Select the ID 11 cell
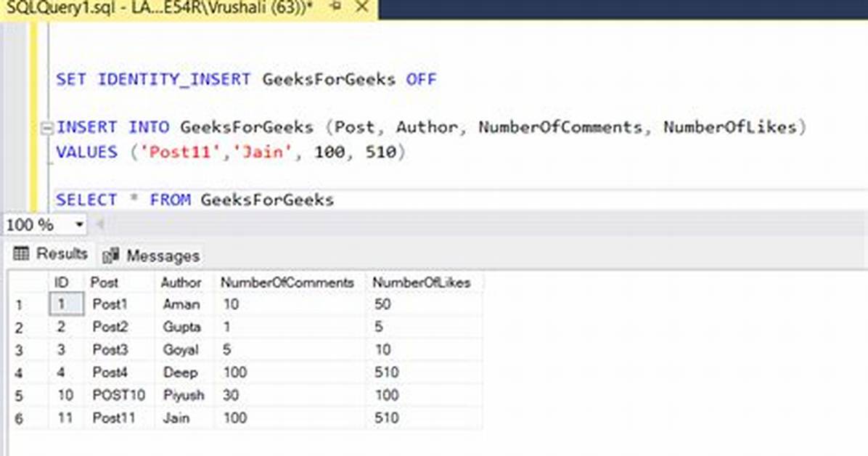Viewport: 868px width, 456px height. pos(67,418)
